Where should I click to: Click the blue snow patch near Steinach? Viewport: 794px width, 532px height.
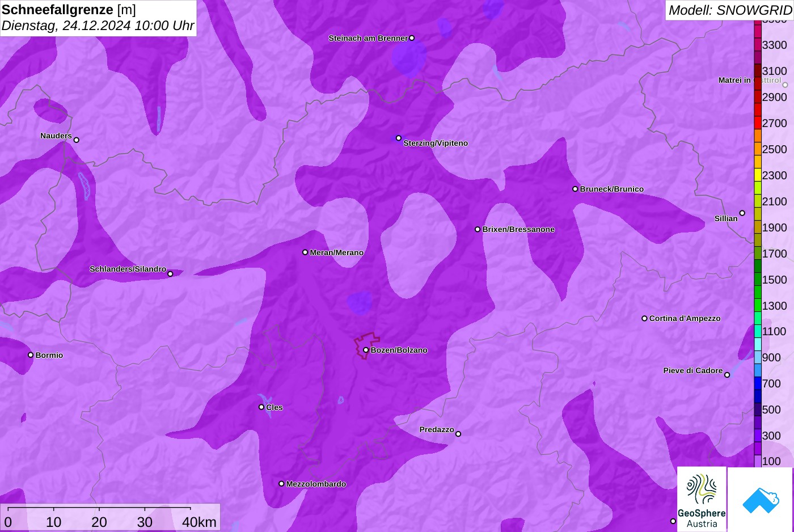click(409, 58)
